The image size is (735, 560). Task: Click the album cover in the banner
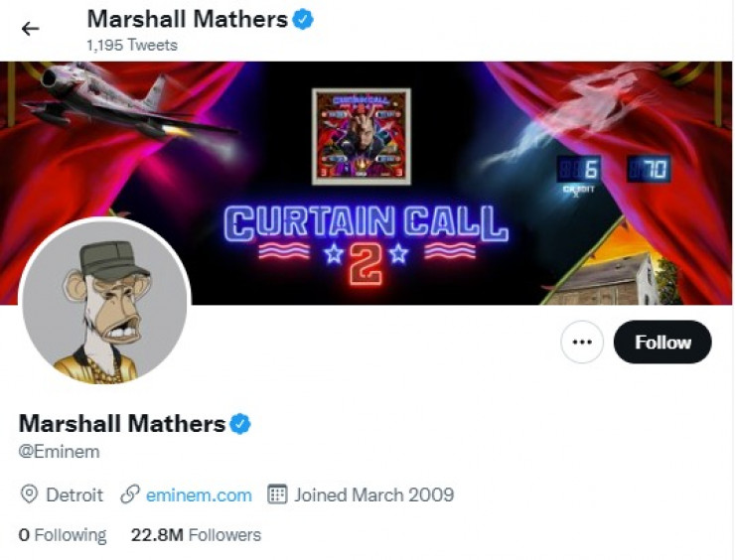pyautogui.click(x=362, y=136)
